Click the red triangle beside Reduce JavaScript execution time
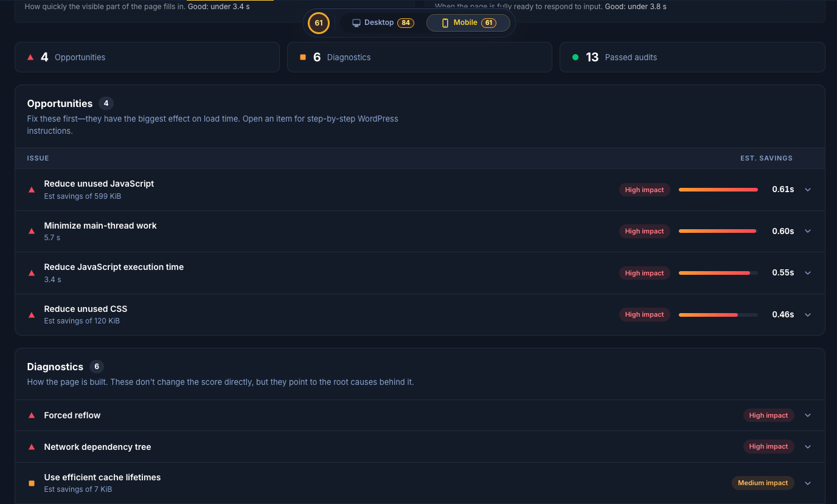 (32, 273)
